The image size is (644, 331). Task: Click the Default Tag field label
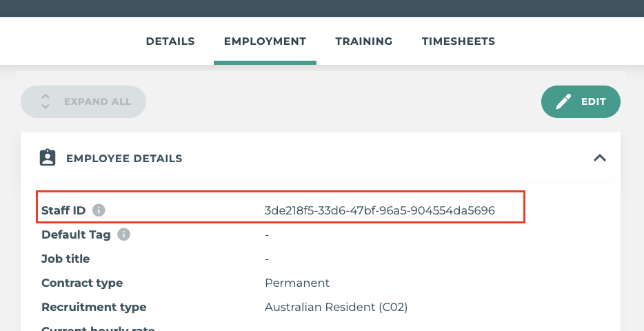(76, 234)
